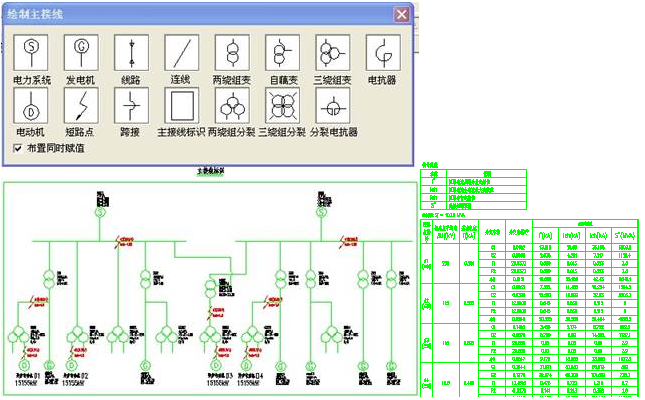
Task: Select the 发电机 generator symbol
Action: pyautogui.click(x=81, y=52)
